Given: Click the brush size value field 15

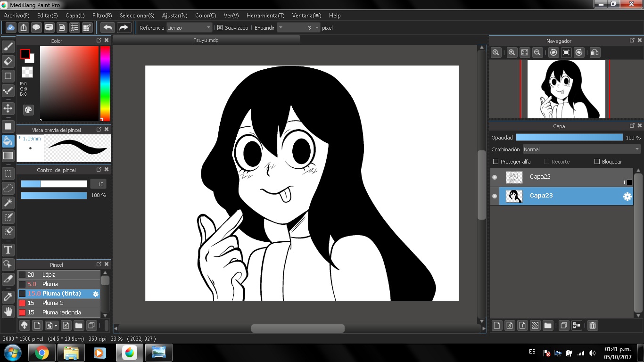Looking at the screenshot, I should click(98, 184).
